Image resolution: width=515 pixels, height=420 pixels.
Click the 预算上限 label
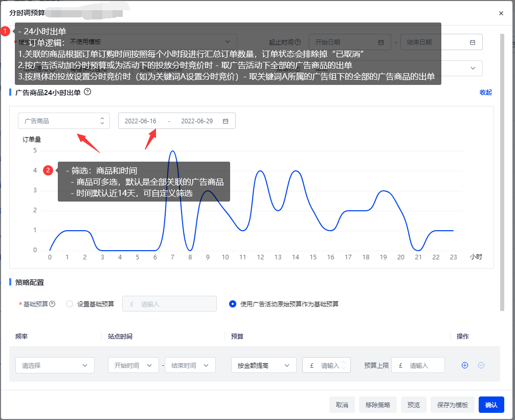[376, 365]
